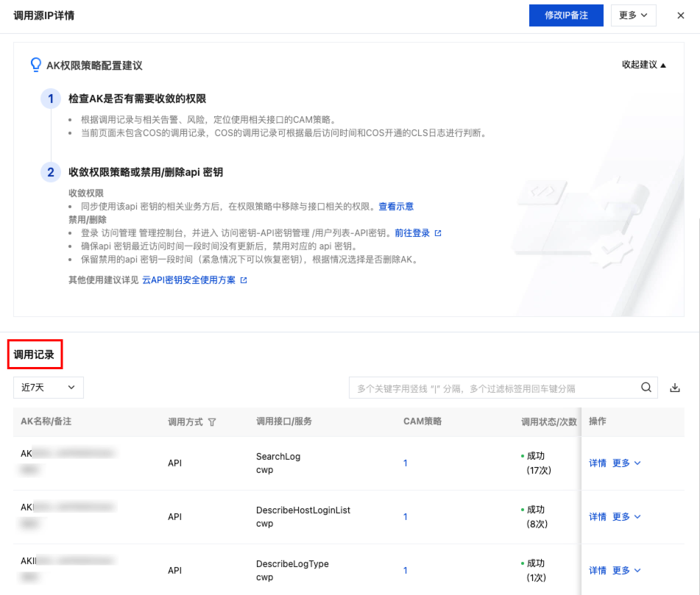The image size is (700, 595).
Task: Click the 成功 (1次) status cell
Action: click(534, 570)
